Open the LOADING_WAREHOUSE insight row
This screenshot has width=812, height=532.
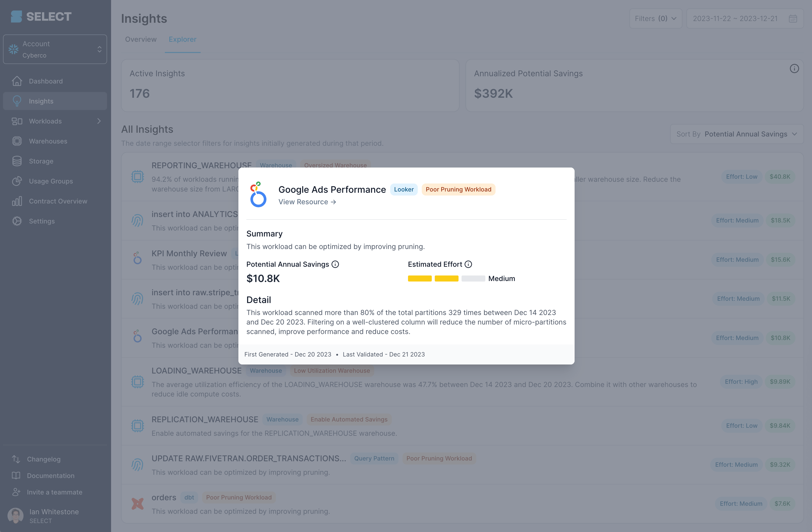click(x=462, y=382)
